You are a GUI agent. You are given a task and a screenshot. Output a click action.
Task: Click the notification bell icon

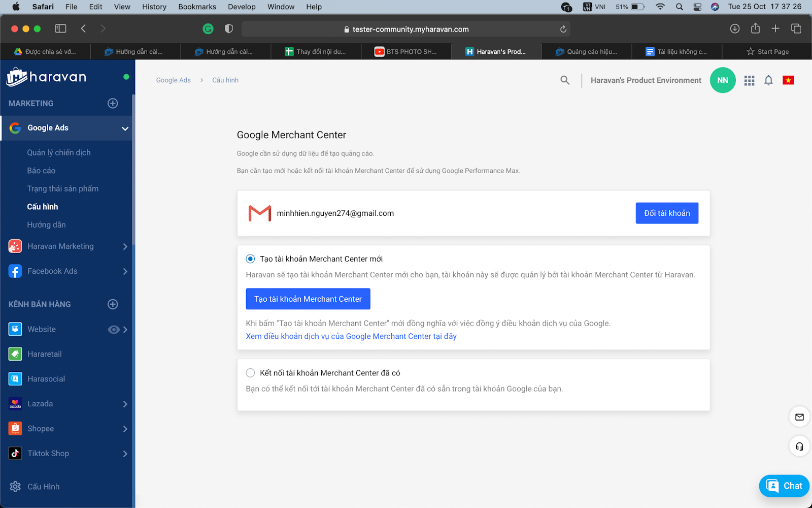pos(768,80)
